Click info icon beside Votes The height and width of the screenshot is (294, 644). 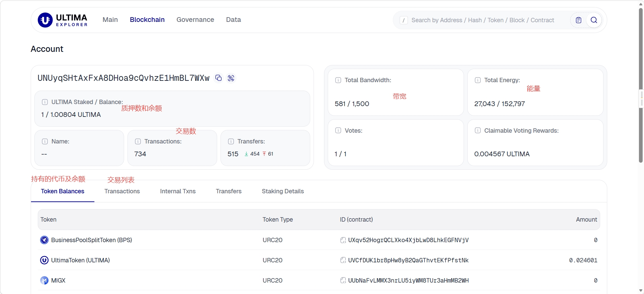tap(338, 130)
